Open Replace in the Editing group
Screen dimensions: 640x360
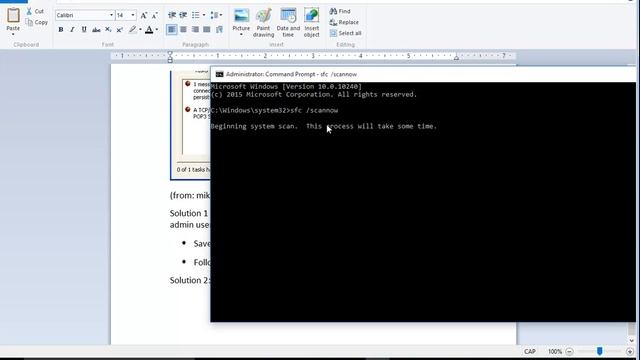344,22
